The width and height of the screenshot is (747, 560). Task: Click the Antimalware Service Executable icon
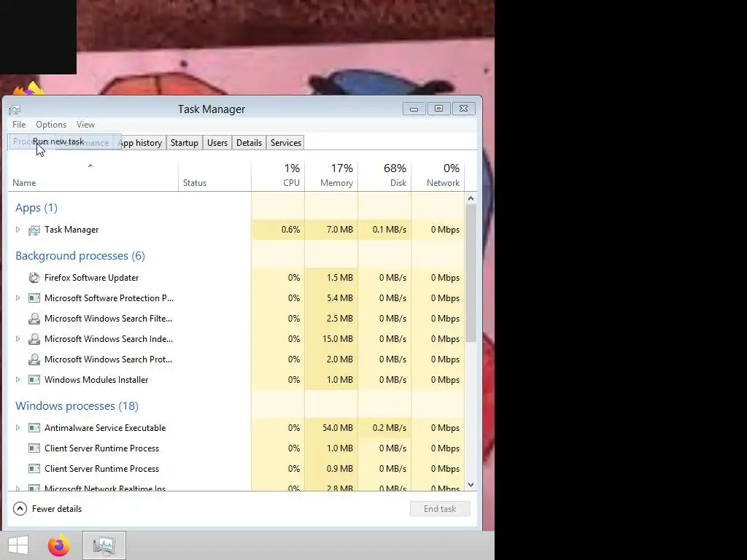[34, 428]
